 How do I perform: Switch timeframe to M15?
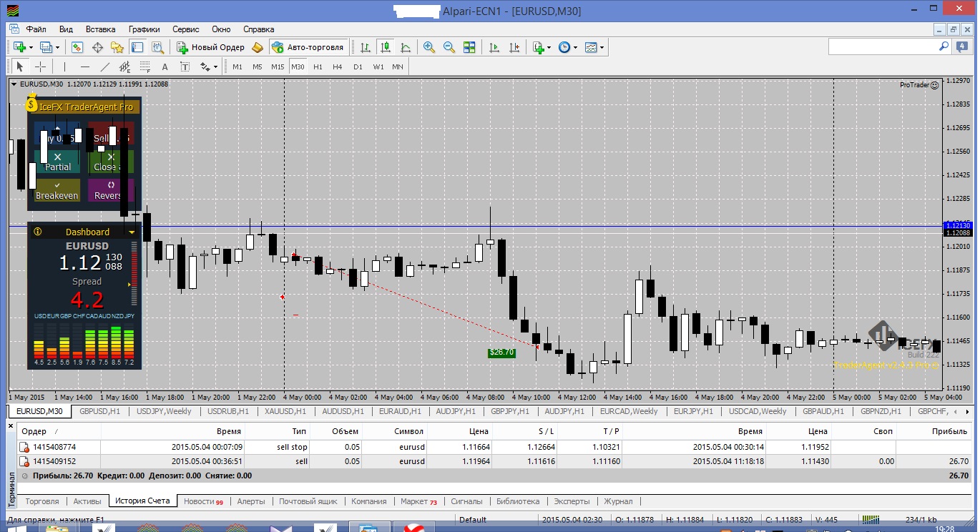click(278, 66)
